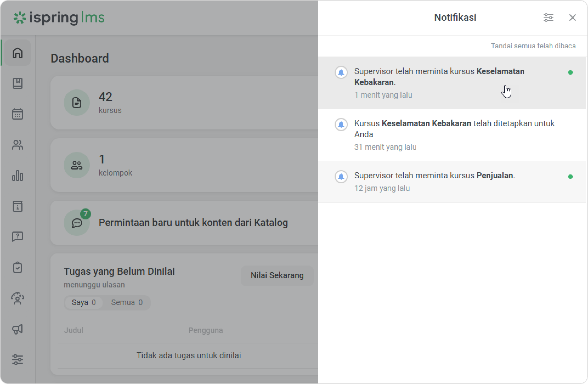Close the Notifikasi panel
Screen dimensions: 588x384
[x=572, y=18]
